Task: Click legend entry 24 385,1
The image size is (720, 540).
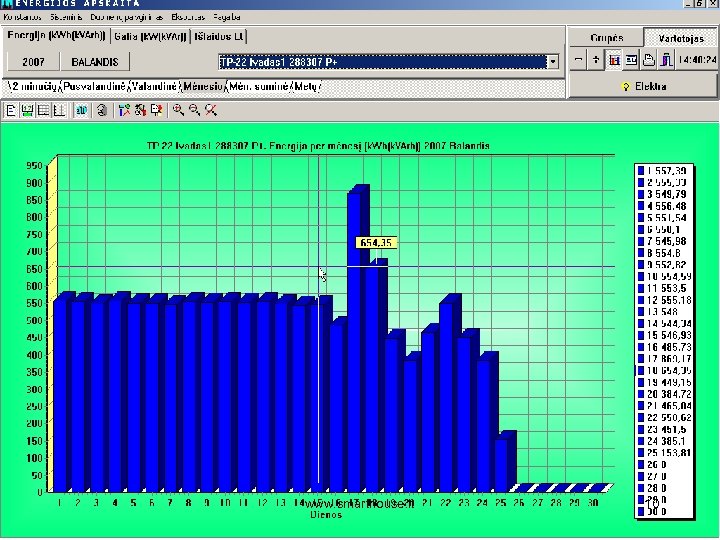Action: (662, 441)
